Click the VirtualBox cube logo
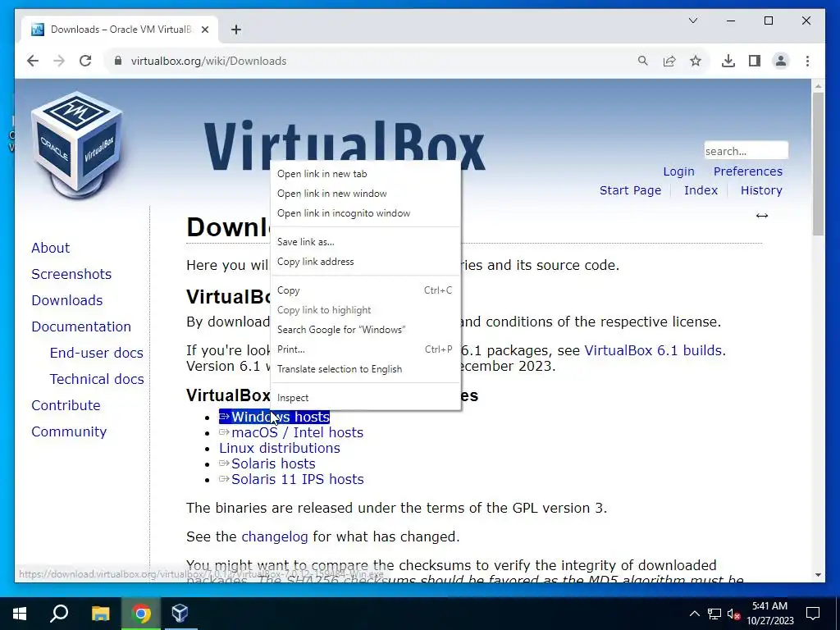This screenshot has width=840, height=630. point(76,144)
